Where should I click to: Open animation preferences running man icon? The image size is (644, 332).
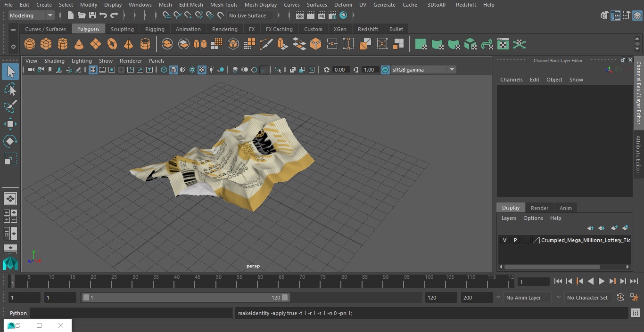pyautogui.click(x=634, y=298)
